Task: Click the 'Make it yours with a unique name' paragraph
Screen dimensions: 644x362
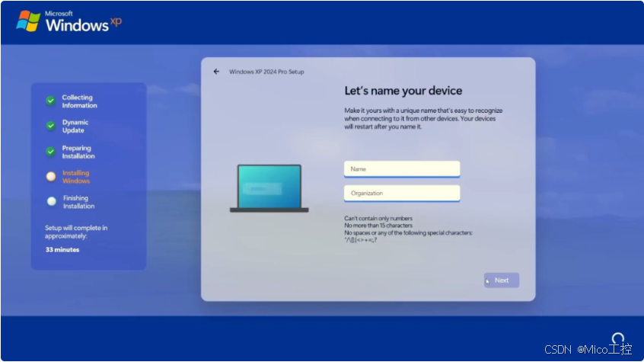Action: click(423, 118)
